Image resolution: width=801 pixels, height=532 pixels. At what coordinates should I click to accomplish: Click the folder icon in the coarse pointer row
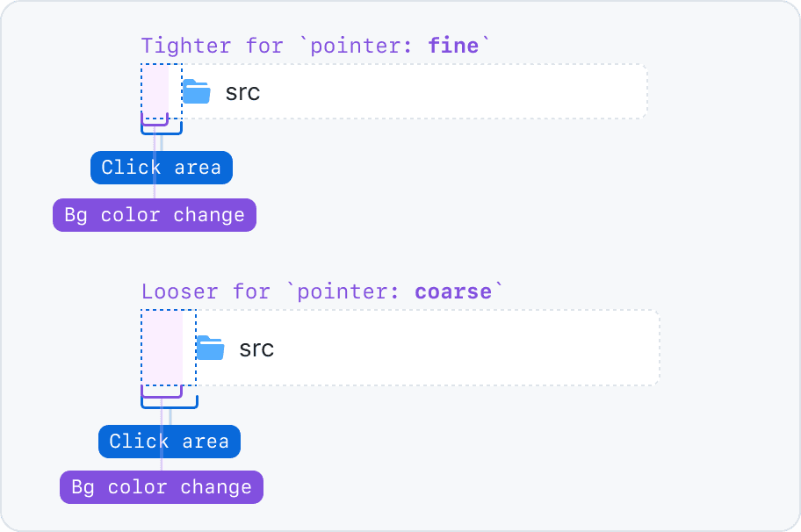click(x=210, y=348)
